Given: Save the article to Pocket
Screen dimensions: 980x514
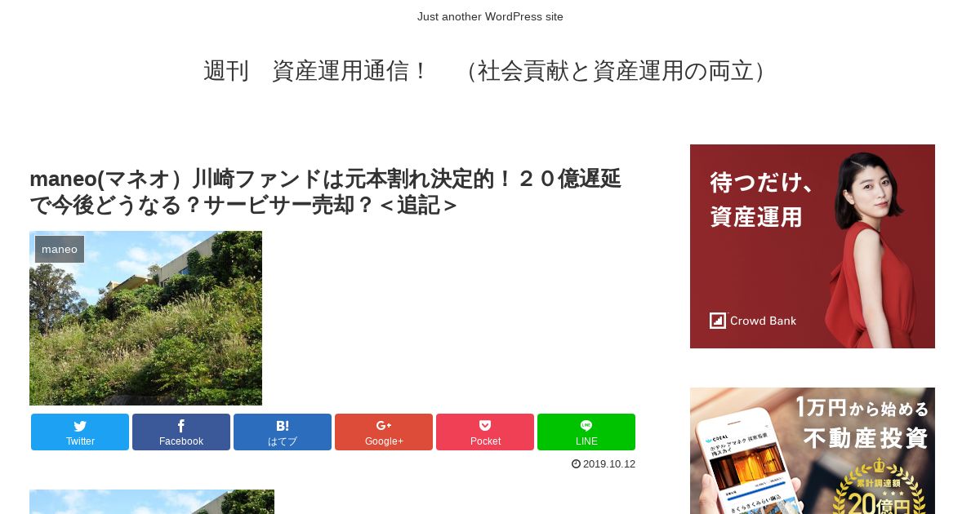Looking at the screenshot, I should coord(485,432).
